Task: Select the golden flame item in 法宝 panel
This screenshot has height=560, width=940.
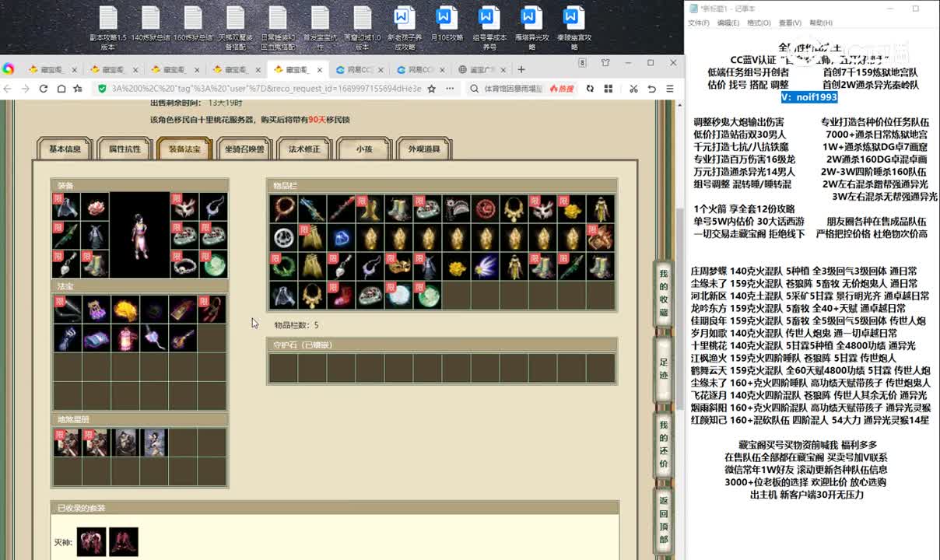Action: click(x=125, y=310)
